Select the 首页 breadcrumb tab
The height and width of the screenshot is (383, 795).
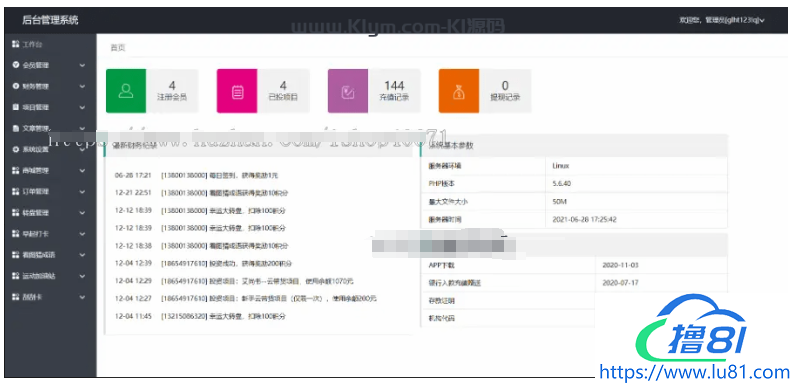(118, 48)
